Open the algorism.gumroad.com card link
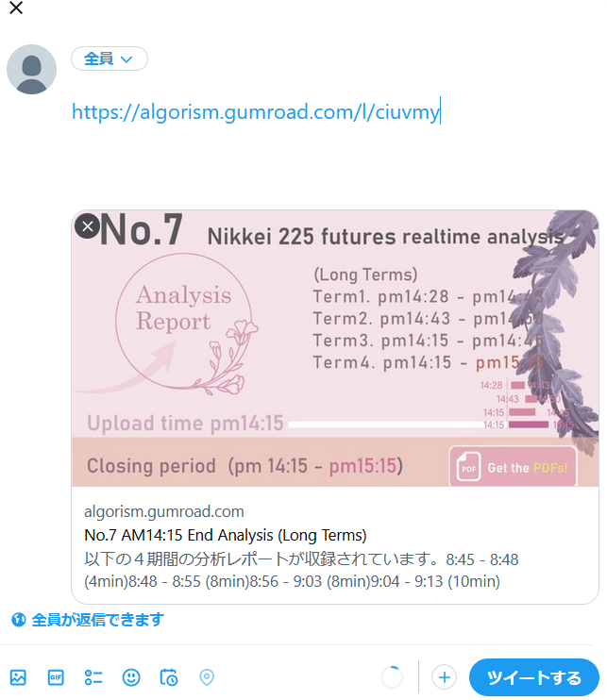Viewport: 607px width, 700px height. click(164, 511)
